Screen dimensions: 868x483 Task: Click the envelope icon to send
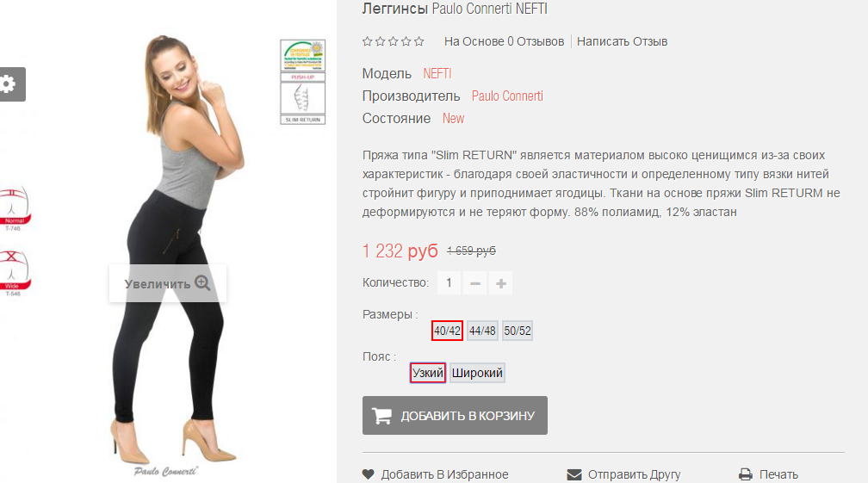click(x=574, y=474)
